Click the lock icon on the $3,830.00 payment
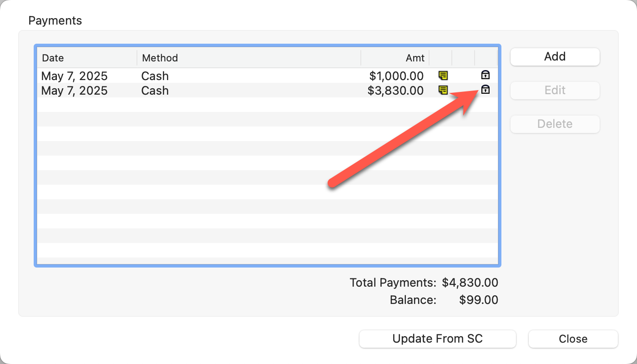Image resolution: width=637 pixels, height=364 pixels. tap(485, 90)
